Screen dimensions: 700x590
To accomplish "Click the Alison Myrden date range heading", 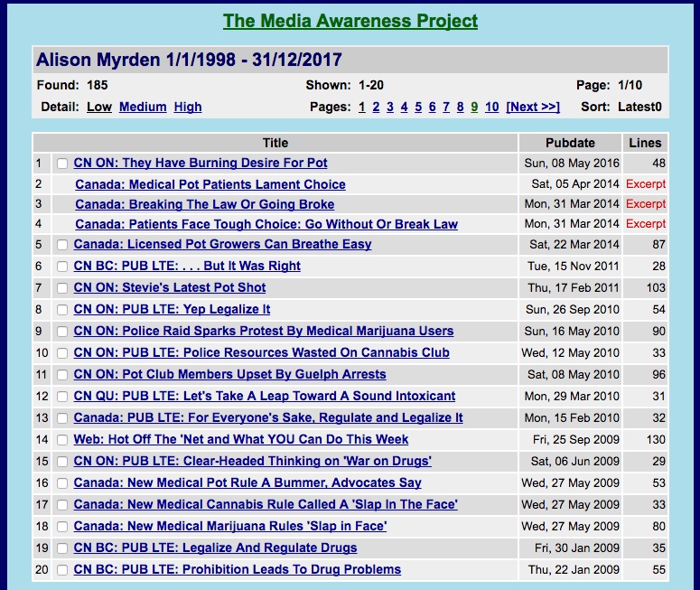I will click(189, 60).
